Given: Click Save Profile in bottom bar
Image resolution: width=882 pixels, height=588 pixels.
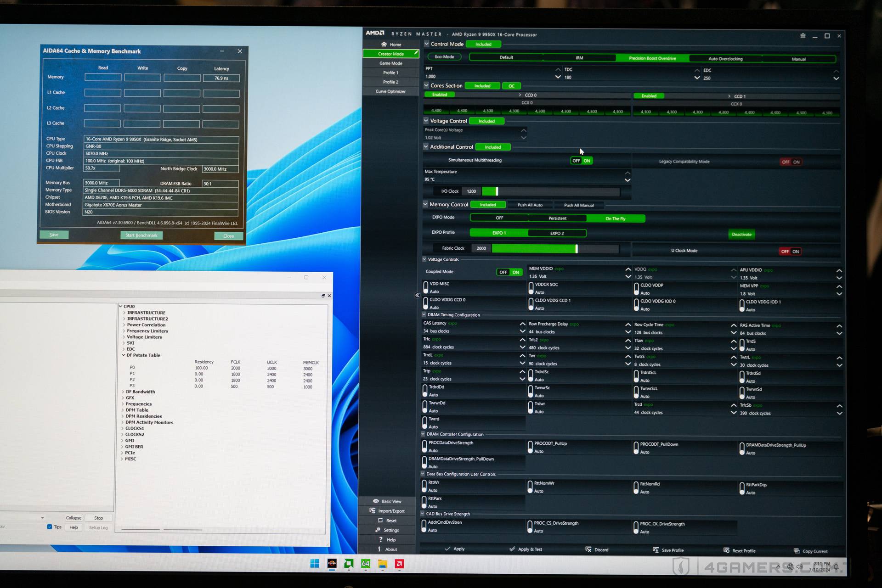Looking at the screenshot, I should pyautogui.click(x=668, y=550).
